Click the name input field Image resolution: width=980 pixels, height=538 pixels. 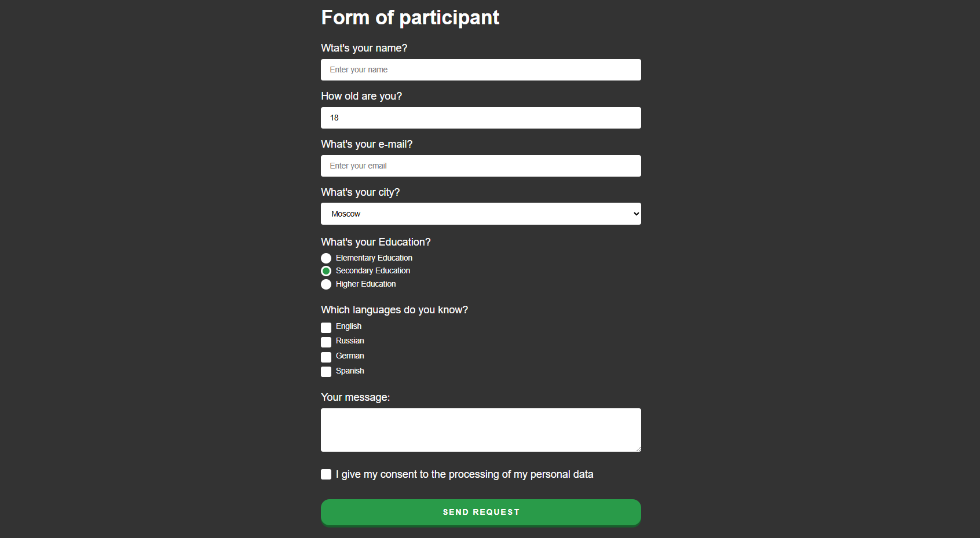point(481,69)
